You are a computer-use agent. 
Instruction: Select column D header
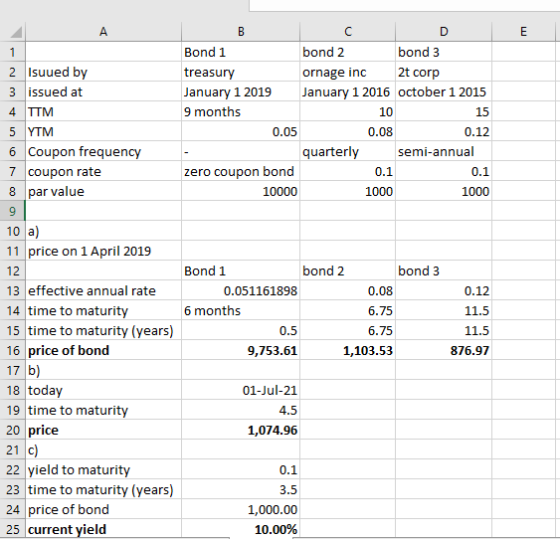444,32
